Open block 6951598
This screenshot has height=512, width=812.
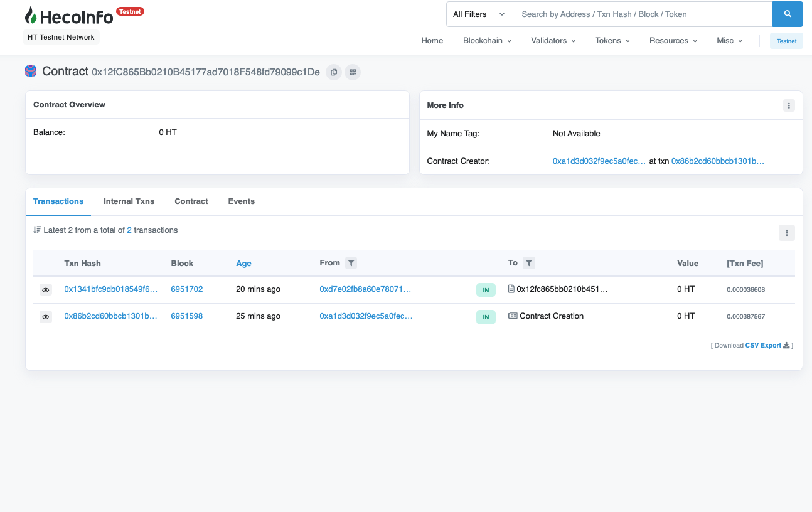[x=187, y=316]
